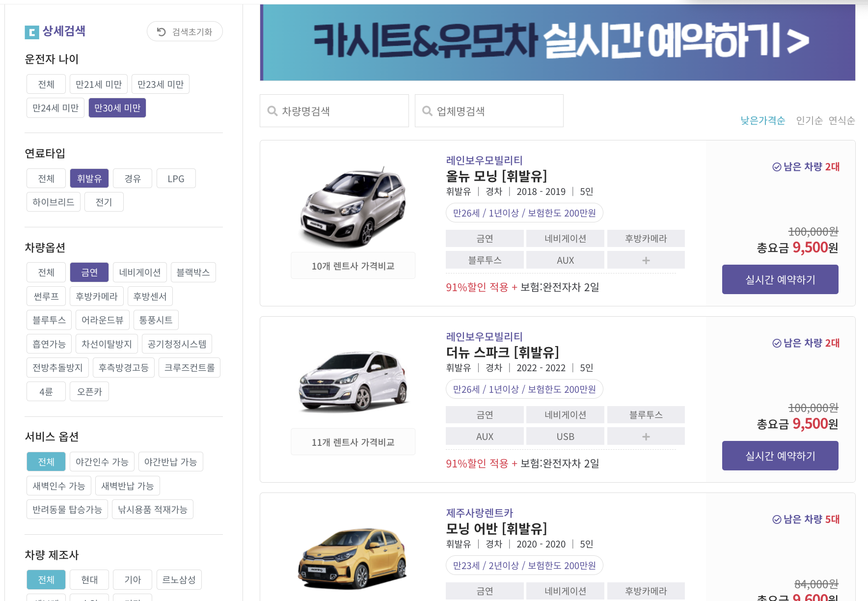868x601 pixels.
Task: Open the 레인보우모빌리티 rental company link
Action: (484, 160)
